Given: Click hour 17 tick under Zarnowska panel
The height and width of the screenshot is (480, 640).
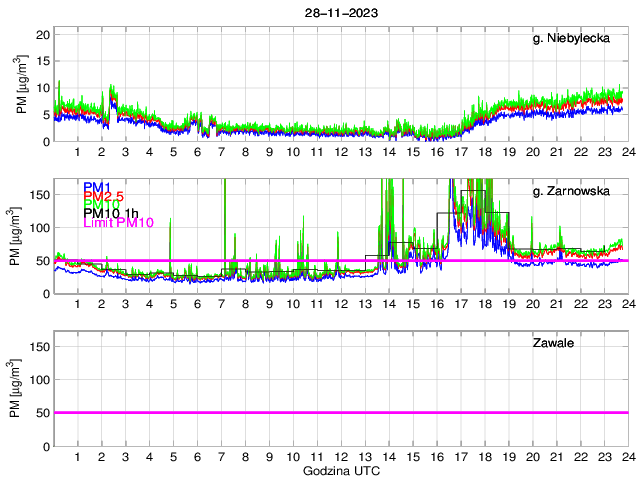Looking at the screenshot, I should pyautogui.click(x=460, y=304).
